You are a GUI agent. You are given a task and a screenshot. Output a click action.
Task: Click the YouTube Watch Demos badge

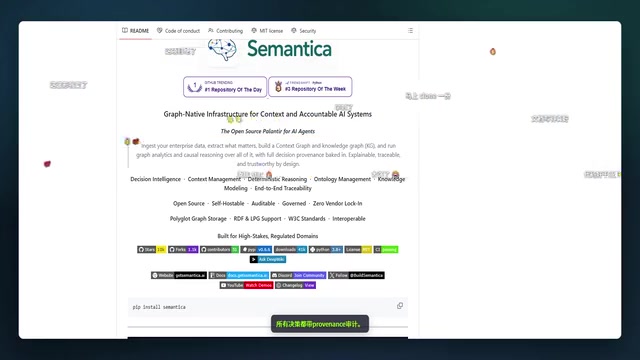point(247,285)
